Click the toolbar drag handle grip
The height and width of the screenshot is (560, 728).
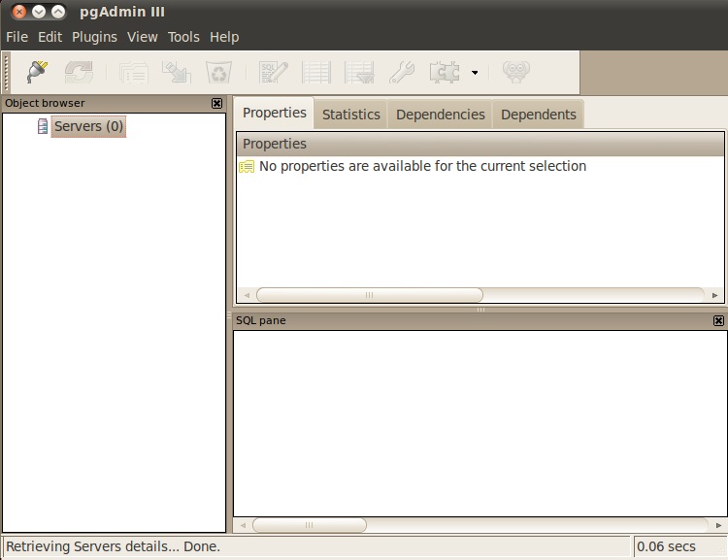[x=6, y=73]
